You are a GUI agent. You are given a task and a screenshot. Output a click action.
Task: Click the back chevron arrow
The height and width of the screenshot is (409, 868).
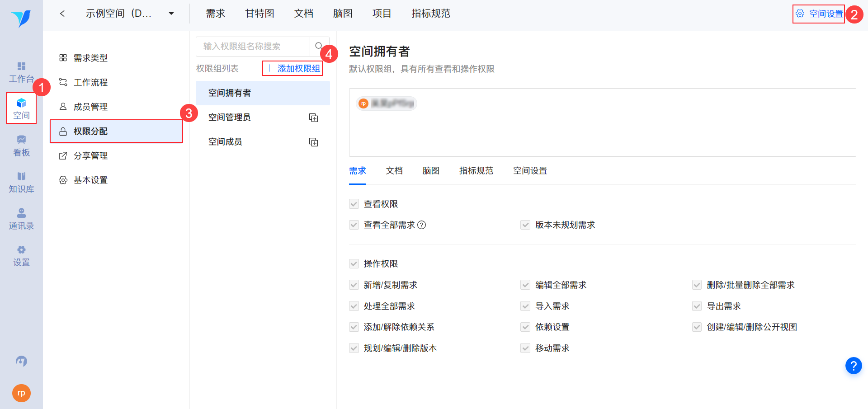coord(62,14)
